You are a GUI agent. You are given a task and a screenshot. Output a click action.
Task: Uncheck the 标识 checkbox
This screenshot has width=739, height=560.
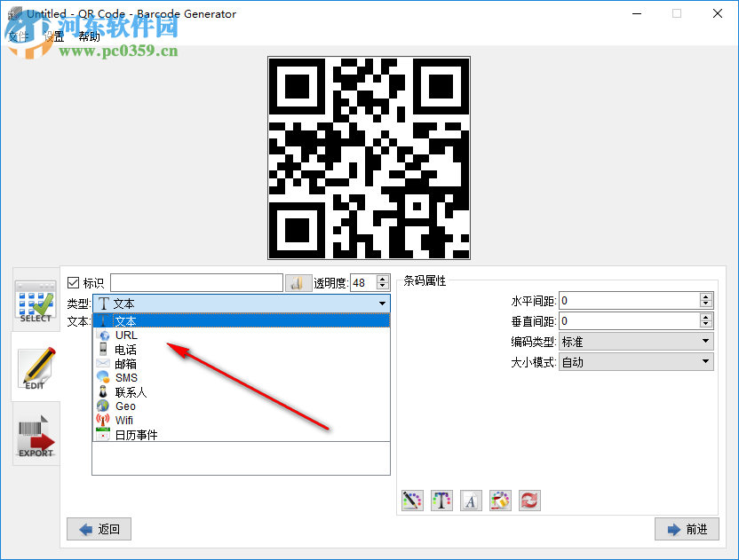[x=73, y=282]
